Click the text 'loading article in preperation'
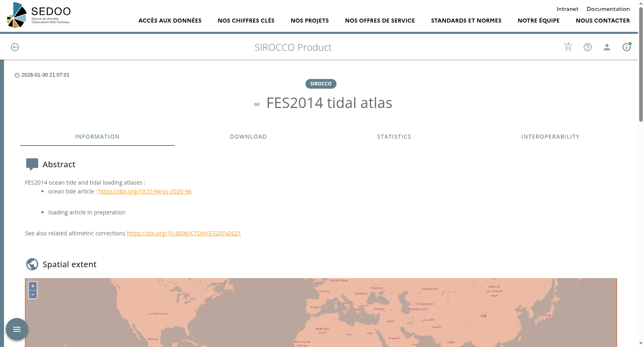This screenshot has height=347, width=644. pos(87,212)
